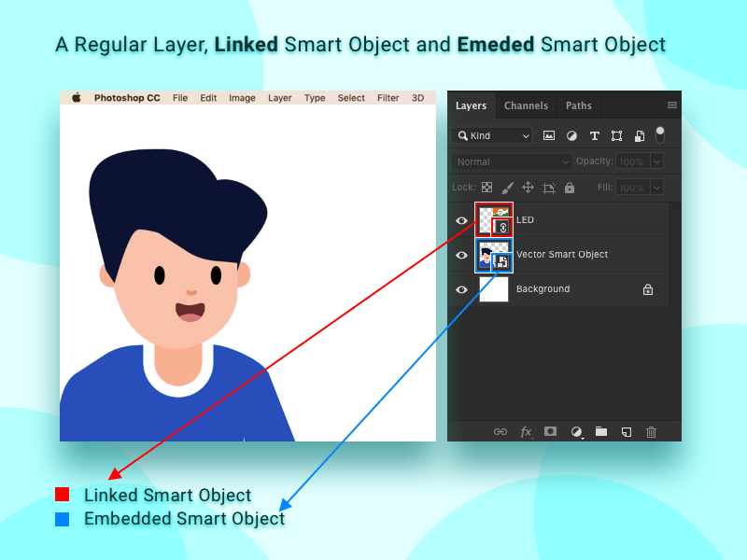The width and height of the screenshot is (747, 560).
Task: Hide the LED layer
Action: (461, 220)
